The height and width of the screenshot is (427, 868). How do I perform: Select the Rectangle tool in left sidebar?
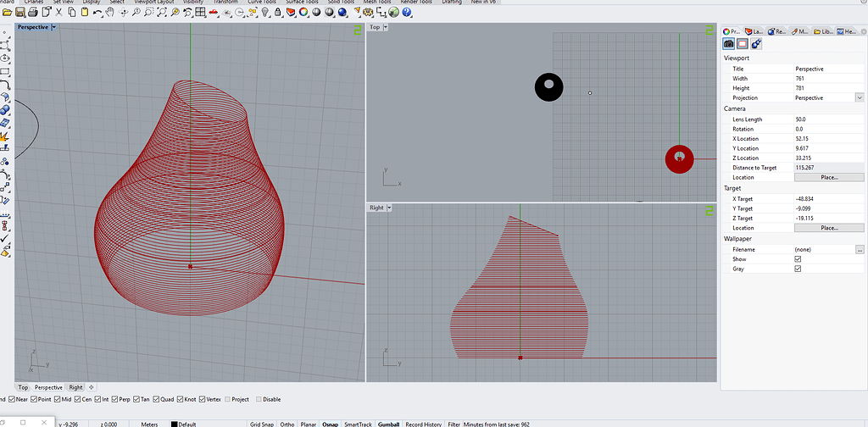6,71
